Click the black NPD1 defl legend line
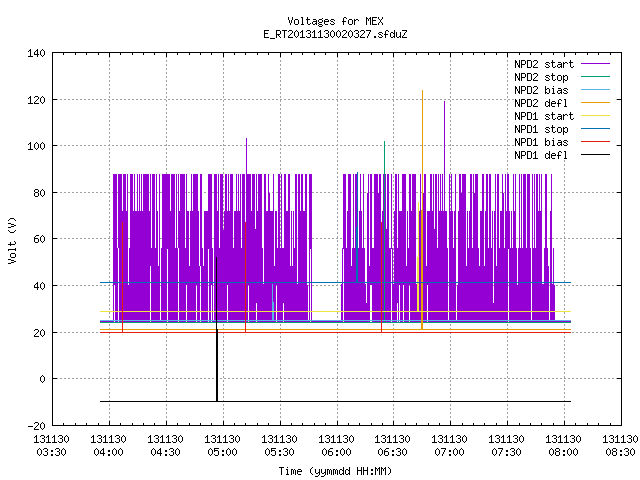 pos(596,155)
